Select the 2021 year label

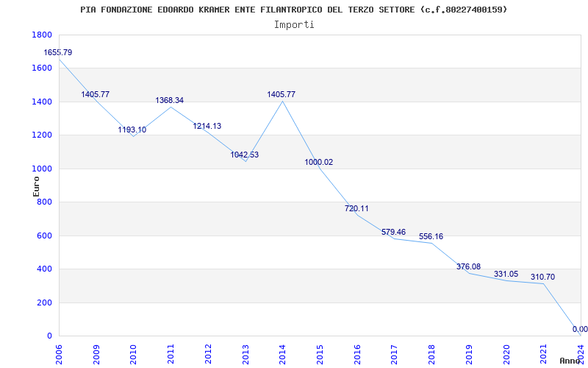(543, 355)
